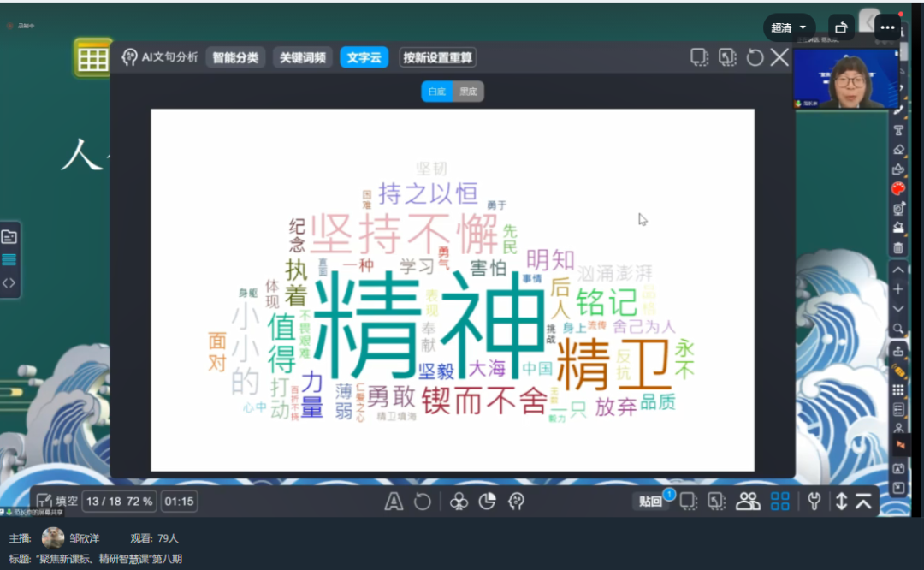Click the 贴回 paste-back button
The image size is (924, 570).
point(650,502)
